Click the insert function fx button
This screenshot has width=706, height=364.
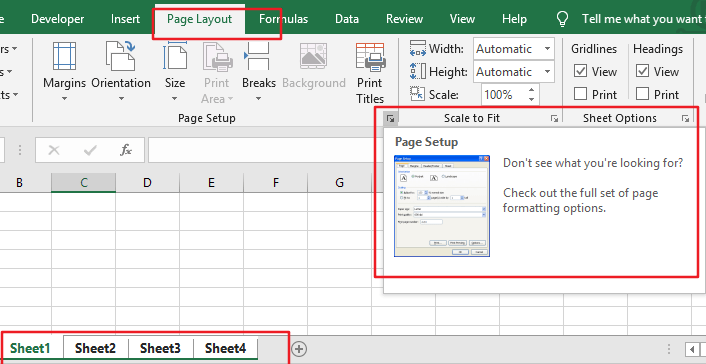(x=126, y=150)
